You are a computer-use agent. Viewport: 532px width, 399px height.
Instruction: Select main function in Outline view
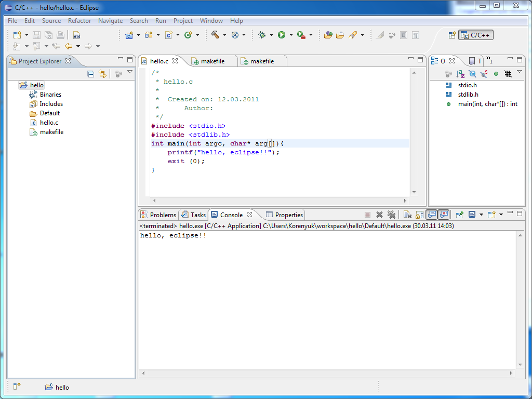point(487,104)
